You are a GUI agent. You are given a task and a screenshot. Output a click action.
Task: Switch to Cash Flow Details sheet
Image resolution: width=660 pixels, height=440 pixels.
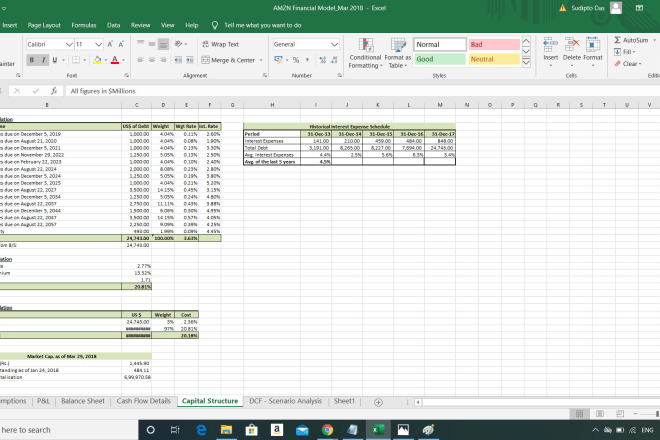[143, 401]
